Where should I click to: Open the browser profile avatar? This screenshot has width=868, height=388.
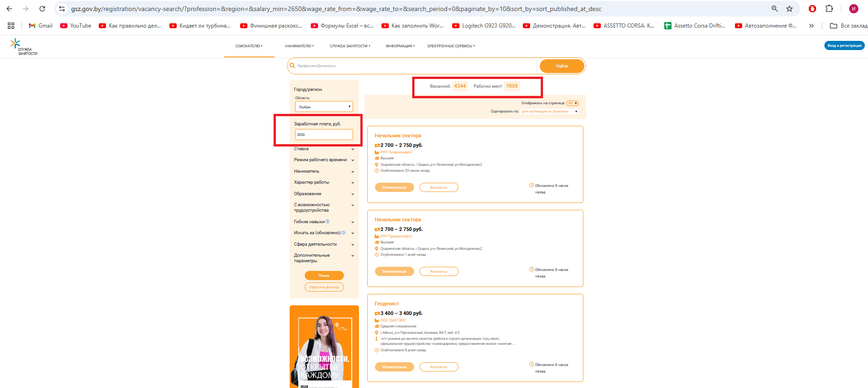(853, 9)
